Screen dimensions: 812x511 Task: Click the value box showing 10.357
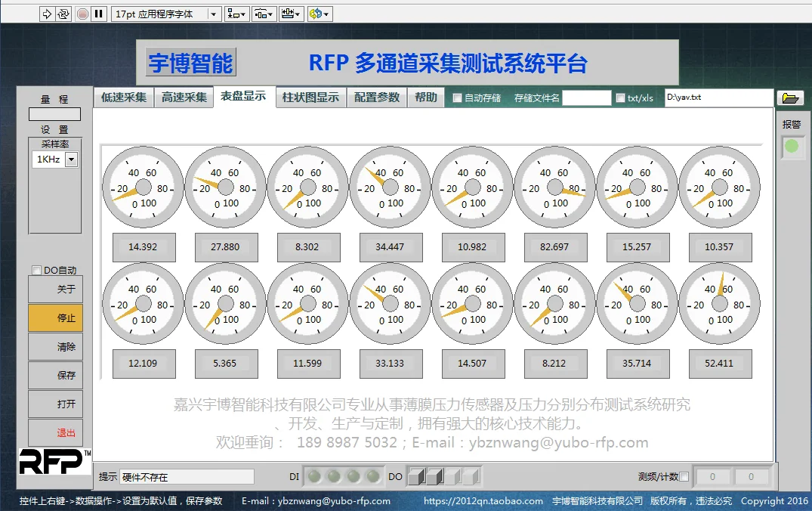click(720, 247)
